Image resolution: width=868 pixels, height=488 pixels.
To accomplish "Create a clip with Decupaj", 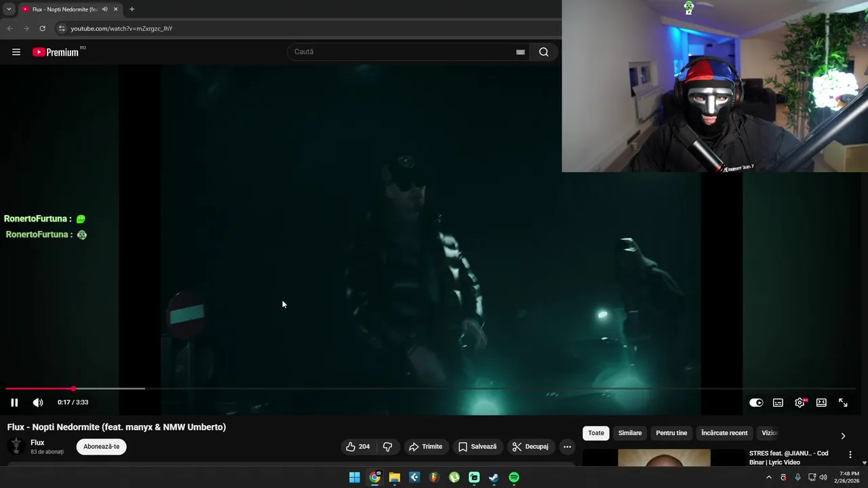I will (530, 447).
